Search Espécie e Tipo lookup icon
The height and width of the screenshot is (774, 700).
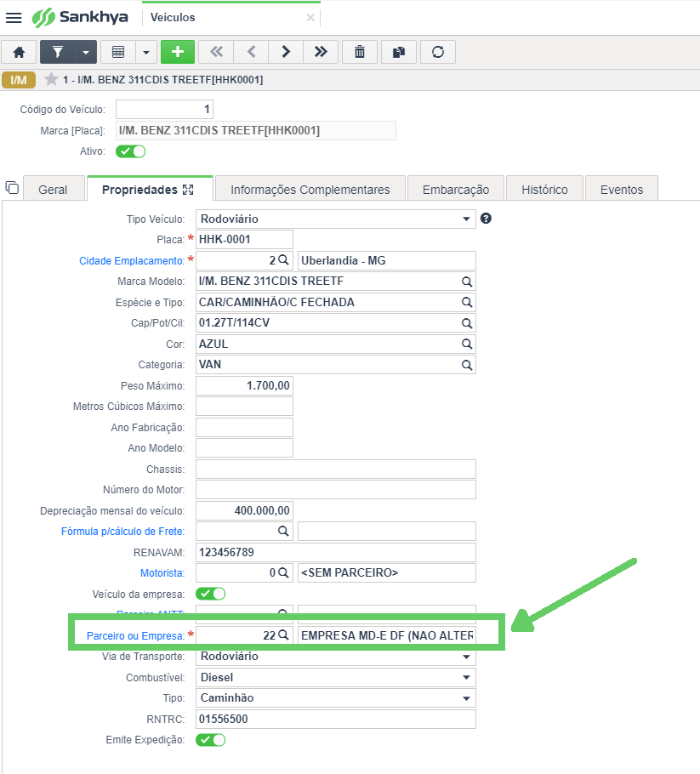[x=466, y=302]
